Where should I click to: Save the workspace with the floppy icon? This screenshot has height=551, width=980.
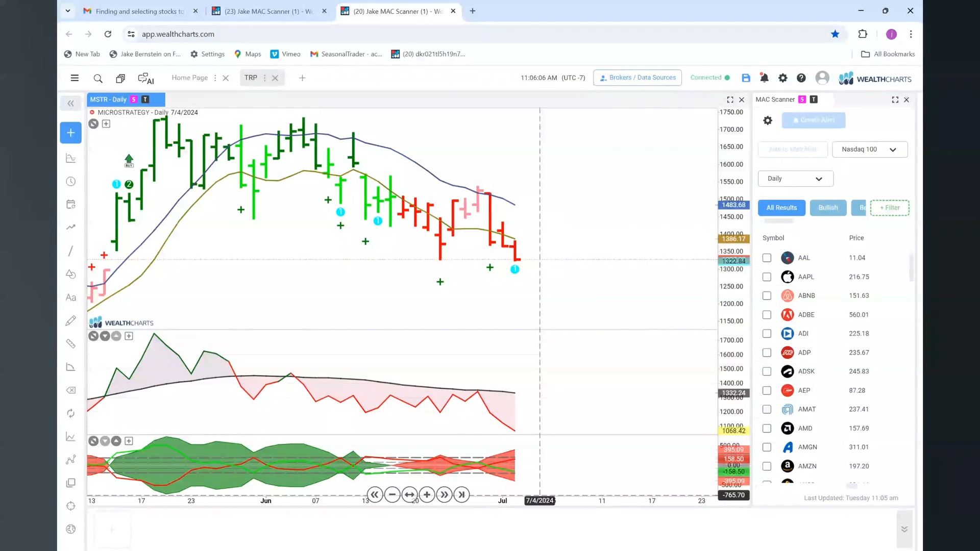746,78
